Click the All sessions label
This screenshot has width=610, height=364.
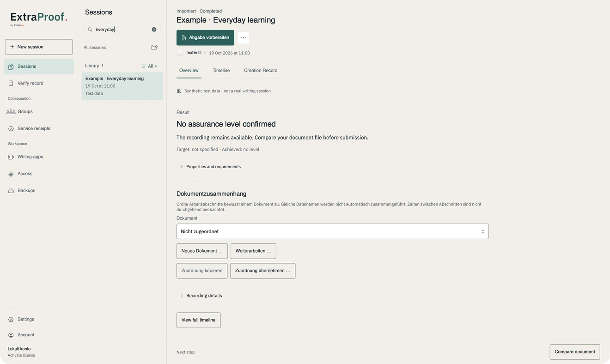[95, 48]
